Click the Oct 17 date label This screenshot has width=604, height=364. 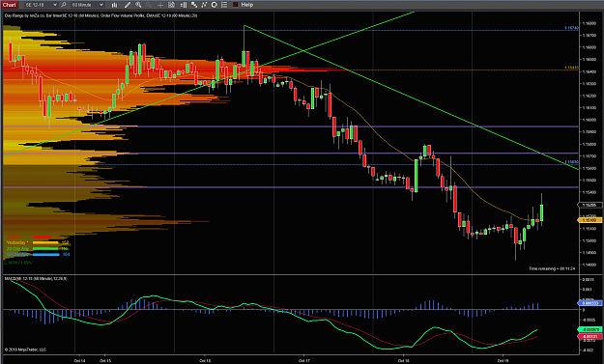pos(304,360)
